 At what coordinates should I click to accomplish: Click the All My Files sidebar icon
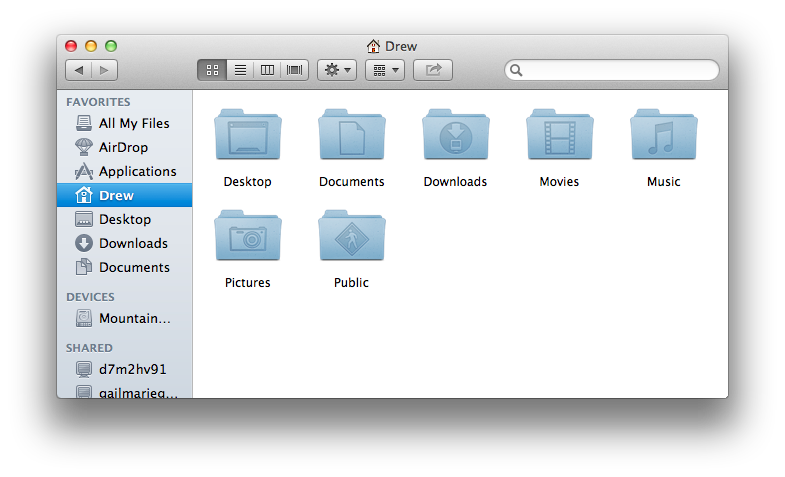point(84,123)
